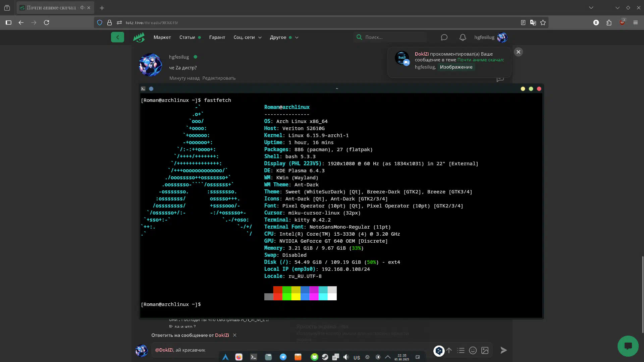
Task: Click the bright green color block in terminal image
Action: pos(287,297)
